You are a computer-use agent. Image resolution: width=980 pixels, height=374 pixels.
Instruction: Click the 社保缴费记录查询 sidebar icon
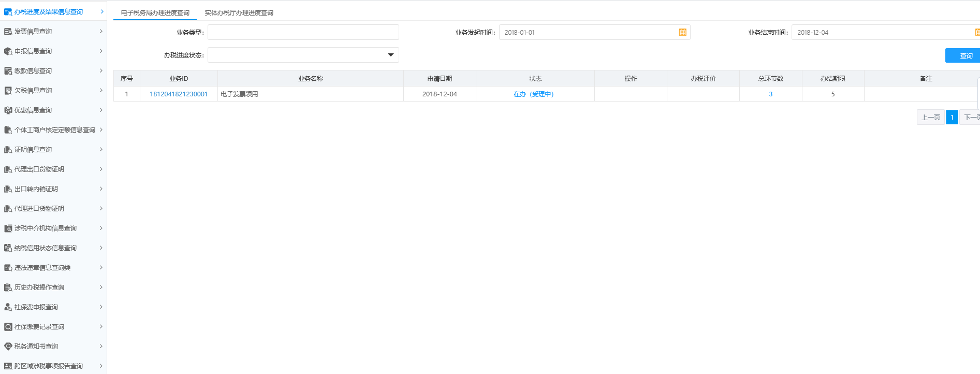[8, 327]
